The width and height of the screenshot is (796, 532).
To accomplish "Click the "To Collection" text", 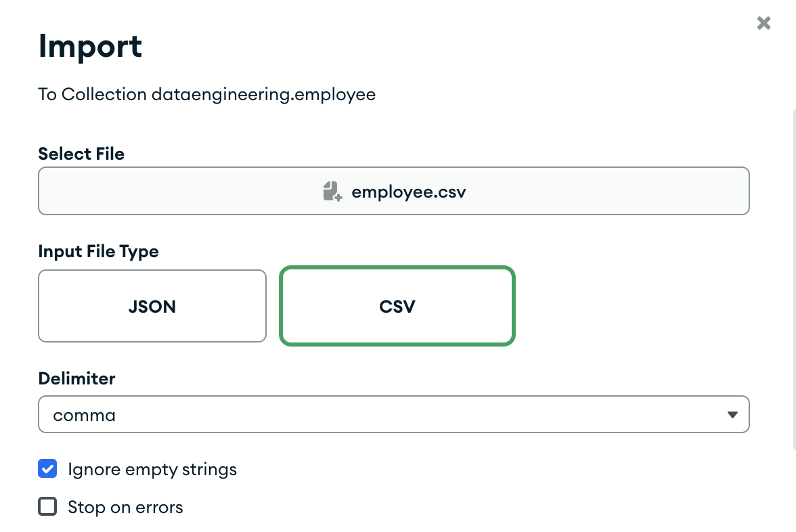I will pos(92,94).
